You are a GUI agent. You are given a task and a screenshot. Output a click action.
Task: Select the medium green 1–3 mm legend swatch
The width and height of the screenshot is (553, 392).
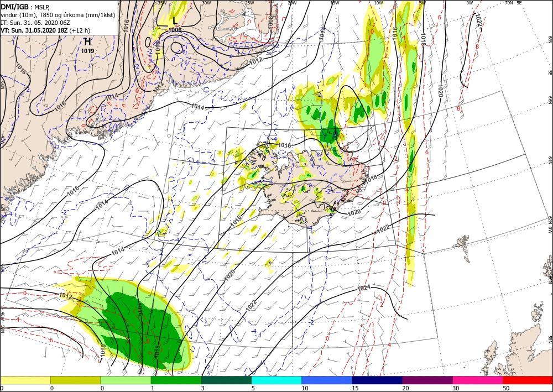[176, 380]
